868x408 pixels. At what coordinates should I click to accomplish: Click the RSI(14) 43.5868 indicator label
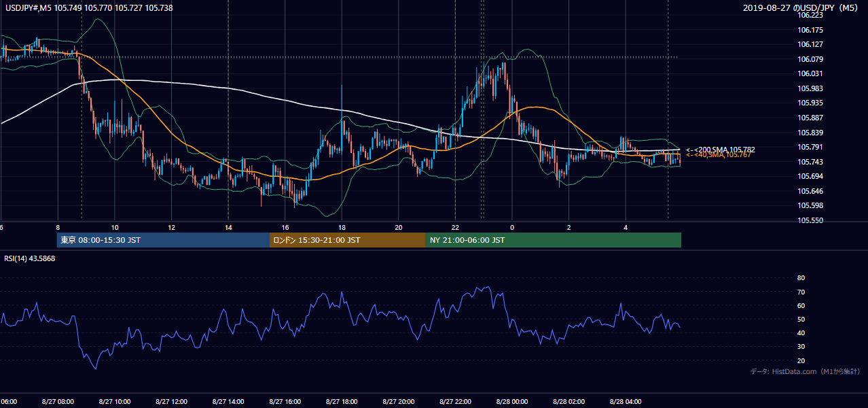[x=30, y=258]
